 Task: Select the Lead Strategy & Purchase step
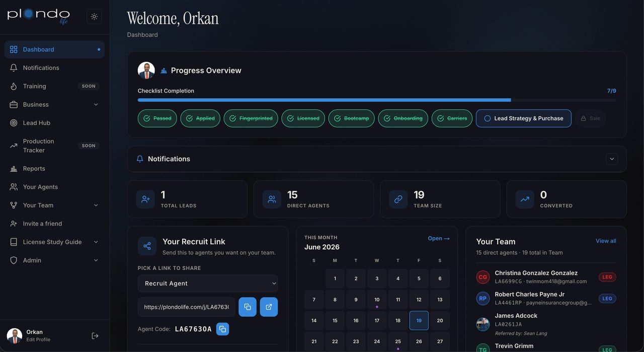tap(523, 118)
